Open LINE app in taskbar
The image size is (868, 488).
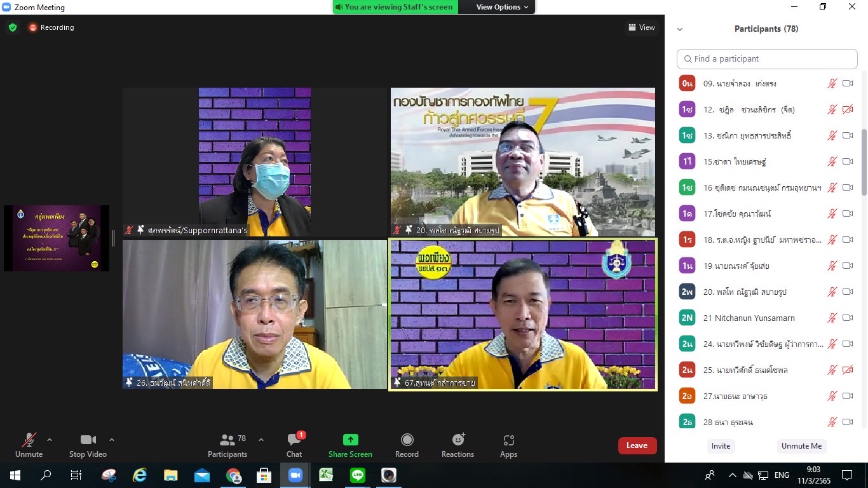(x=358, y=475)
